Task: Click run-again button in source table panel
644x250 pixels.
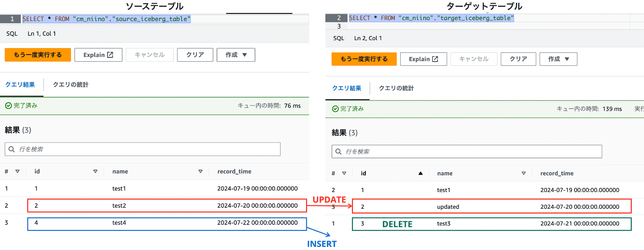Action: tap(38, 55)
